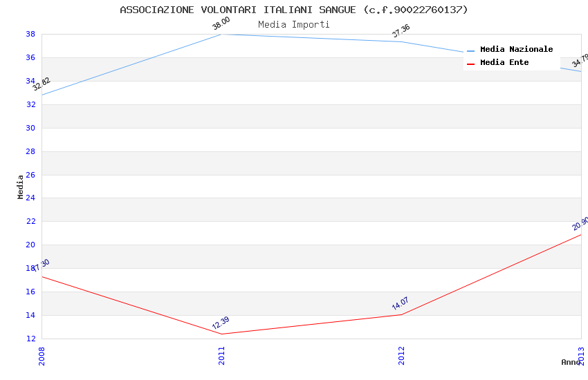The width and height of the screenshot is (588, 380).
Task: Click the y-axis value 30
Action: coord(30,128)
